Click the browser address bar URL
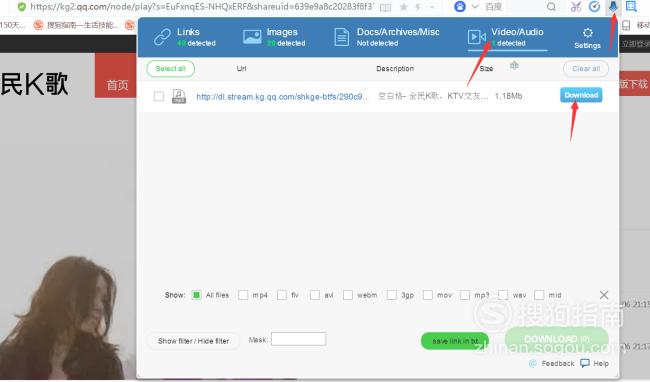The height and width of the screenshot is (382, 650). click(x=201, y=6)
